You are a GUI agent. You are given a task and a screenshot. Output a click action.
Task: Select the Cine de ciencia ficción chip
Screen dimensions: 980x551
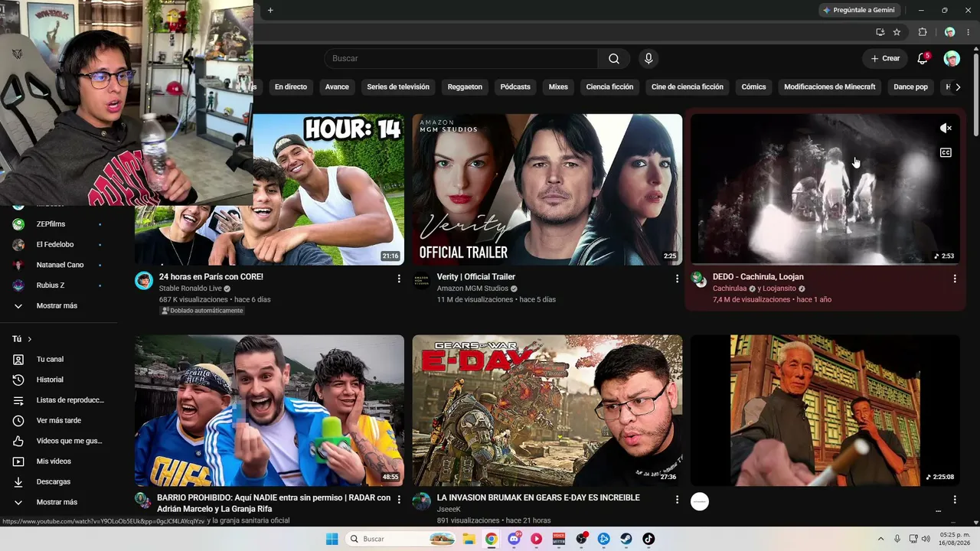pyautogui.click(x=688, y=87)
